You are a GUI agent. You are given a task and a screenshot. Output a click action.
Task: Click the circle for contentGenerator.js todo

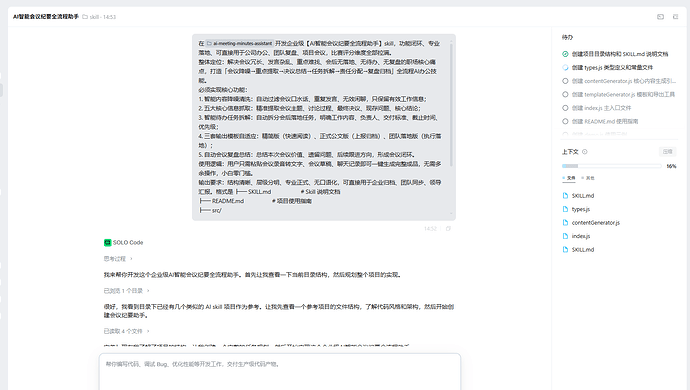point(565,81)
